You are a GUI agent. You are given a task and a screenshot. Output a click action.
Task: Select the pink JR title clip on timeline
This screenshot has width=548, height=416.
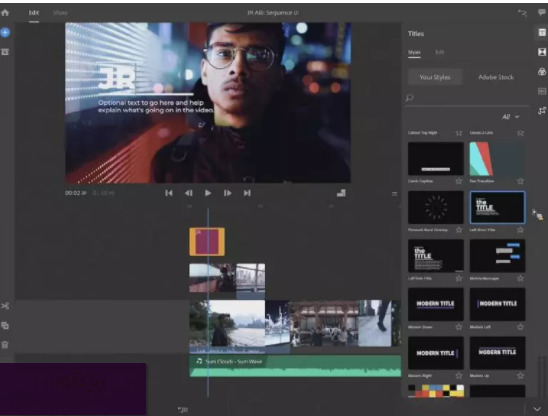pos(207,242)
